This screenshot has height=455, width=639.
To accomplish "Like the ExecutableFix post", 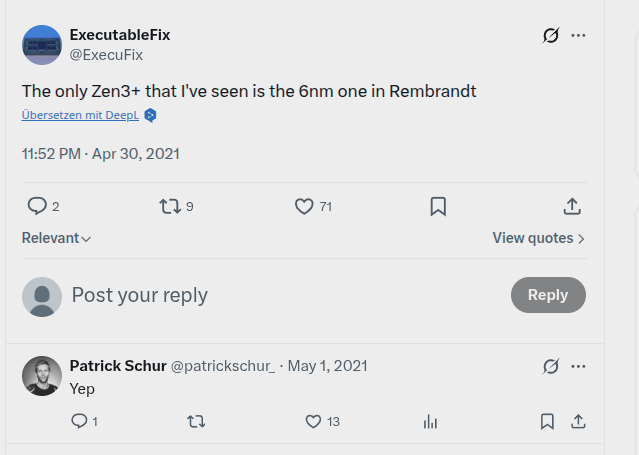I will pyautogui.click(x=305, y=206).
